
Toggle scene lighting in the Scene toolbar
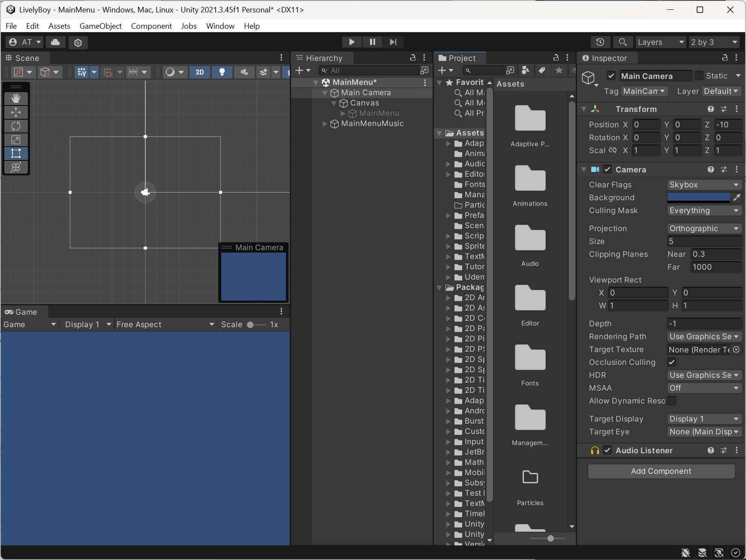tap(222, 72)
